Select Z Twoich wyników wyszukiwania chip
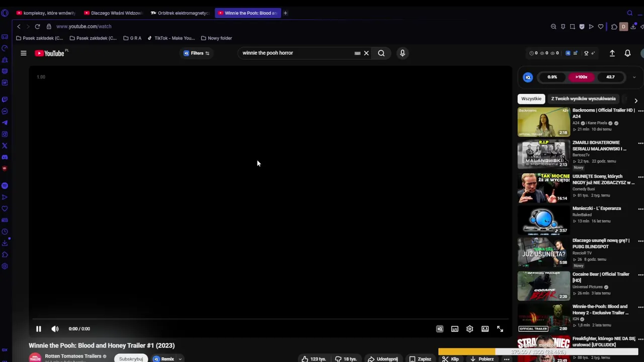Viewport: 644px width, 362px height. point(583,99)
